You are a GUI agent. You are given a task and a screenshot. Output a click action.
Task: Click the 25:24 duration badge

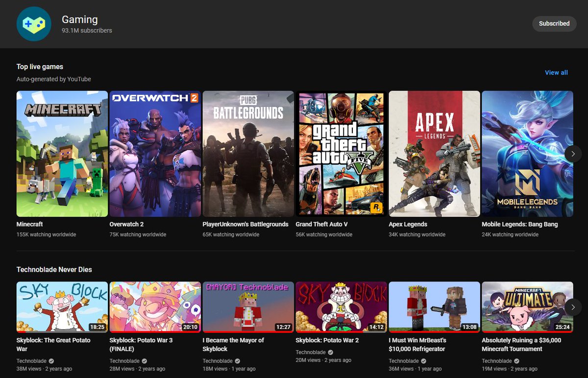[x=563, y=327]
